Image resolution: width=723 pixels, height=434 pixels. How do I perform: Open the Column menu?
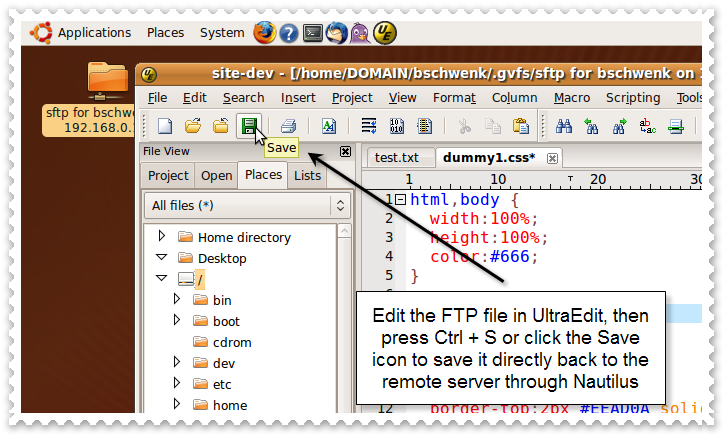point(515,98)
